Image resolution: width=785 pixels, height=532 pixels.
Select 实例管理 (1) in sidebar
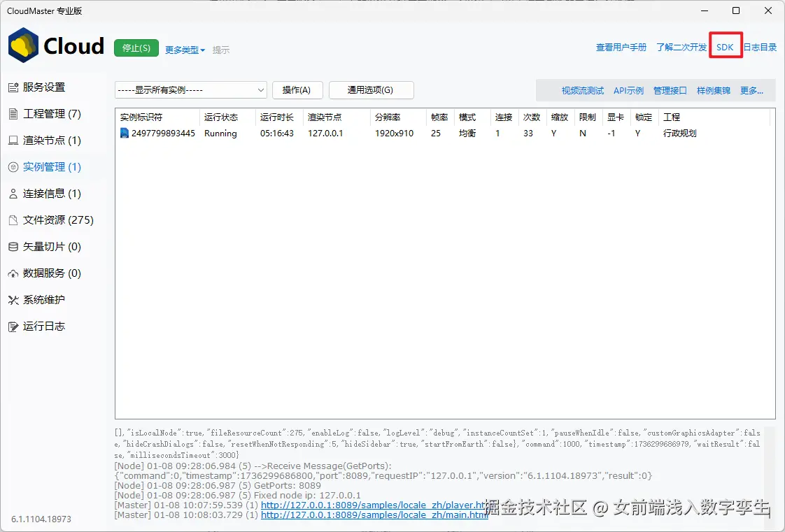[x=52, y=167]
